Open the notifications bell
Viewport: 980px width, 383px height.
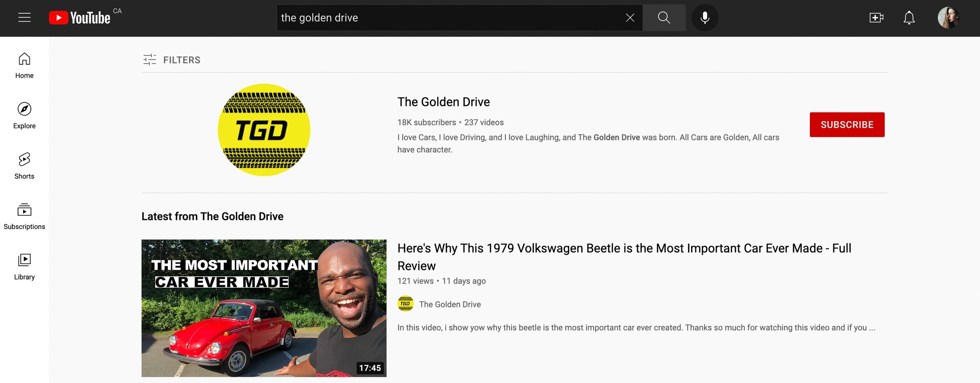coord(909,18)
